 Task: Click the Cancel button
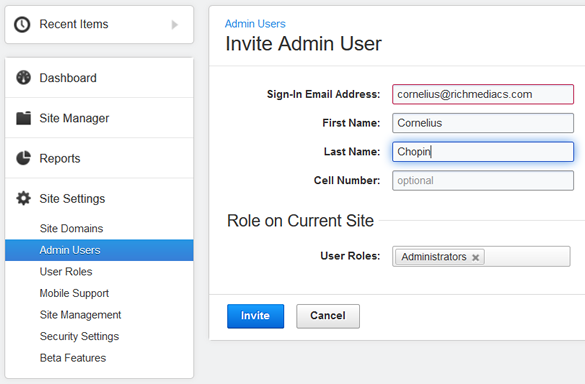[x=328, y=316]
